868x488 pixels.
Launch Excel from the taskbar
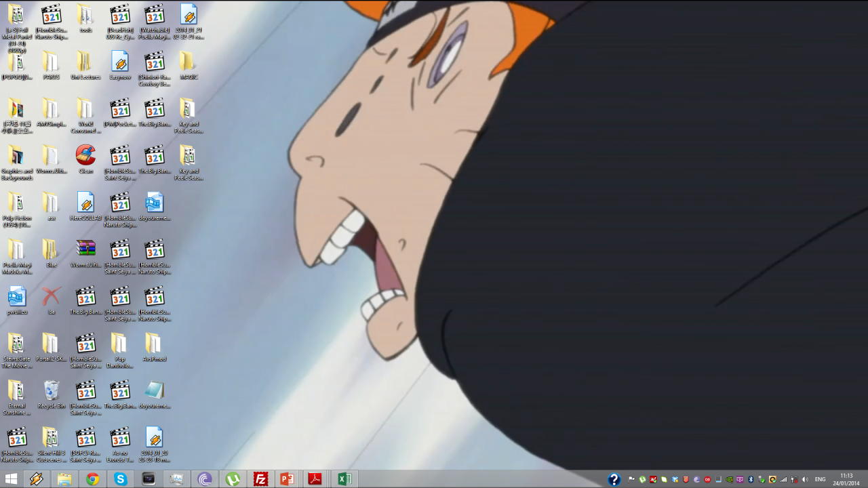[x=344, y=479]
